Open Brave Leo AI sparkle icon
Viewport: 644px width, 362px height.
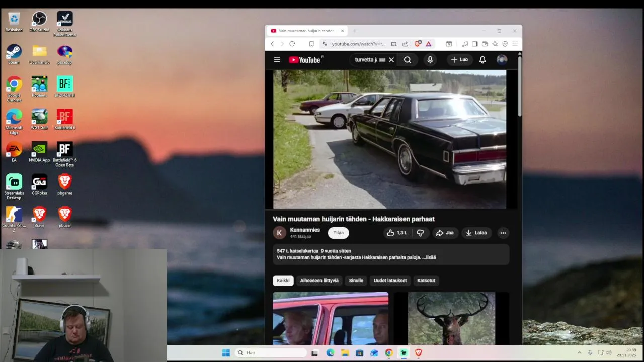(x=495, y=44)
